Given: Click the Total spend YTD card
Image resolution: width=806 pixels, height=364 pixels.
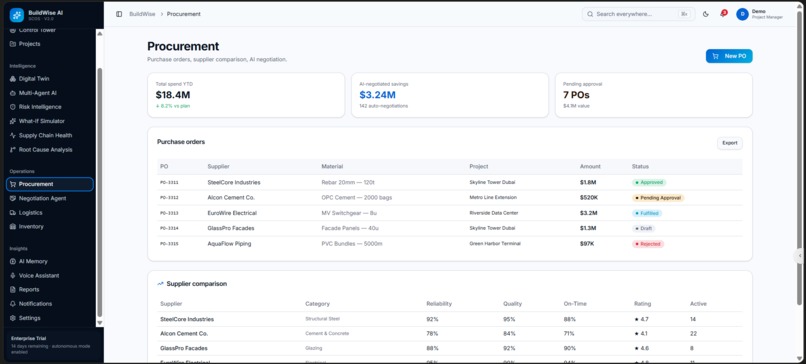Looking at the screenshot, I should (246, 95).
